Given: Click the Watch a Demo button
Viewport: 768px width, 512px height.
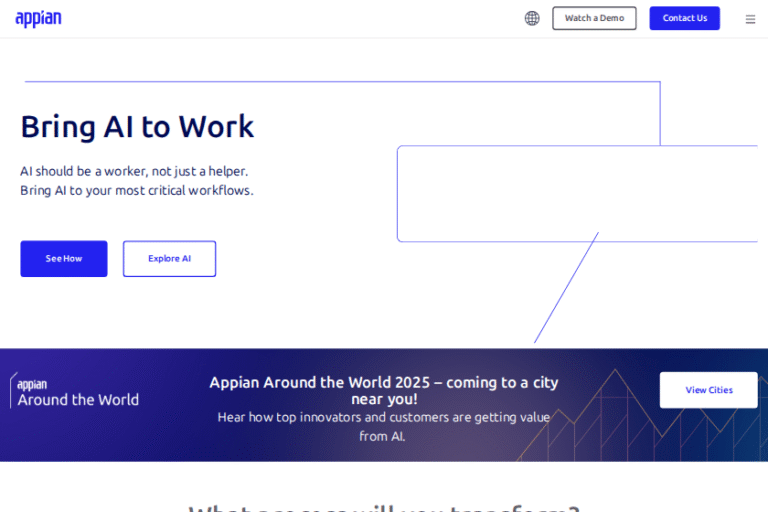Looking at the screenshot, I should 594,18.
